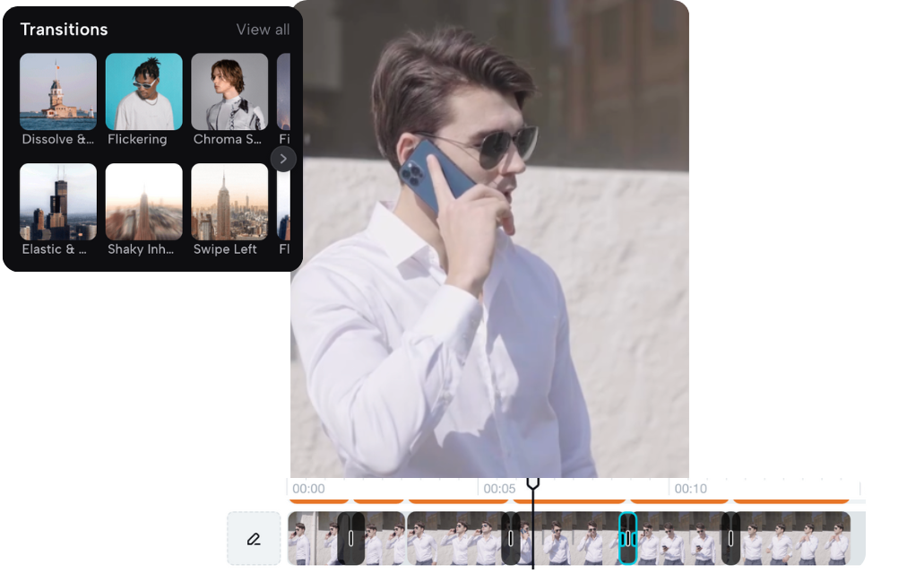
Task: Click the first transition marker on timeline
Action: click(x=350, y=538)
